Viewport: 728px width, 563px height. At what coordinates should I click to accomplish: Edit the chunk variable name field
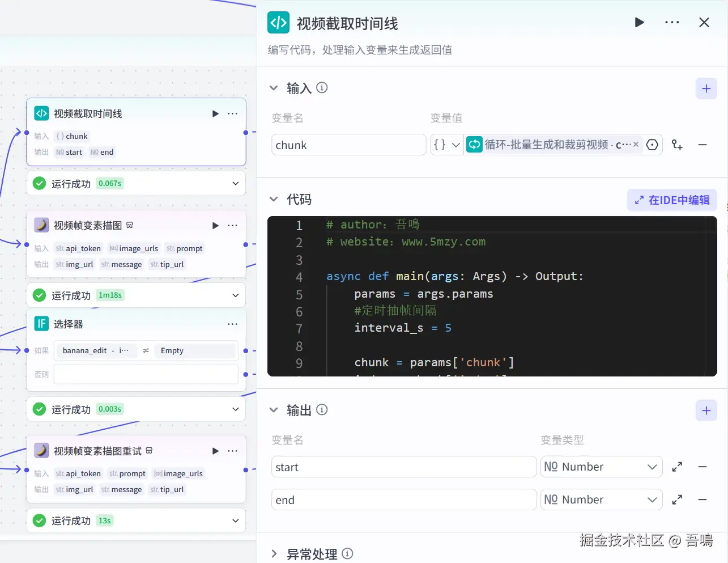click(348, 145)
